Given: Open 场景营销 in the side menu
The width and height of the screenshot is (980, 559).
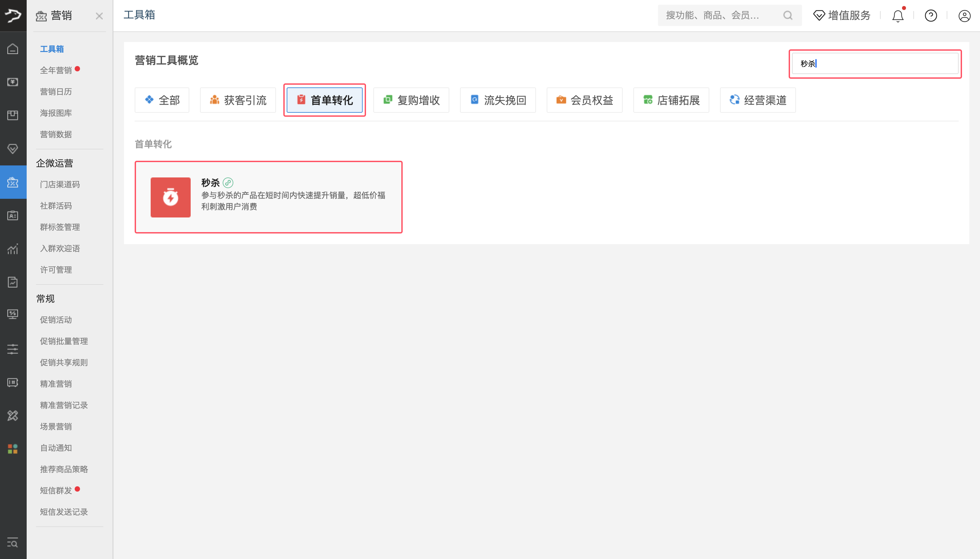Looking at the screenshot, I should 56,427.
